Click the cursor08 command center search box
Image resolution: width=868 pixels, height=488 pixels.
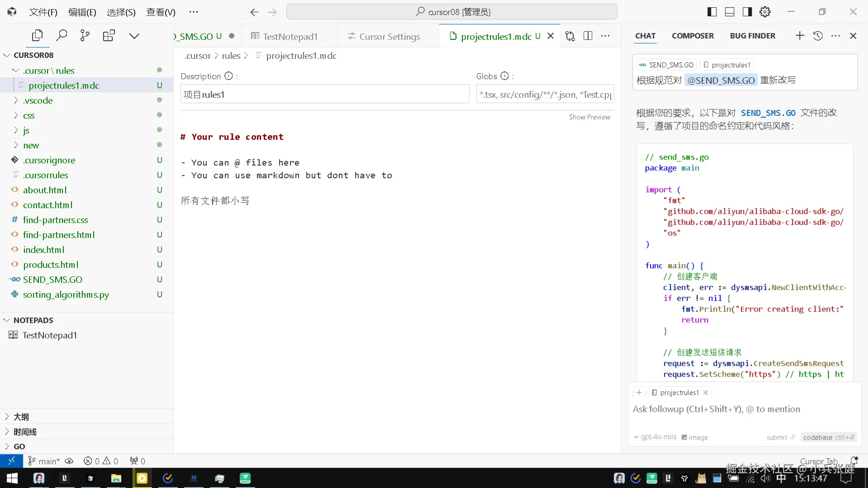451,12
